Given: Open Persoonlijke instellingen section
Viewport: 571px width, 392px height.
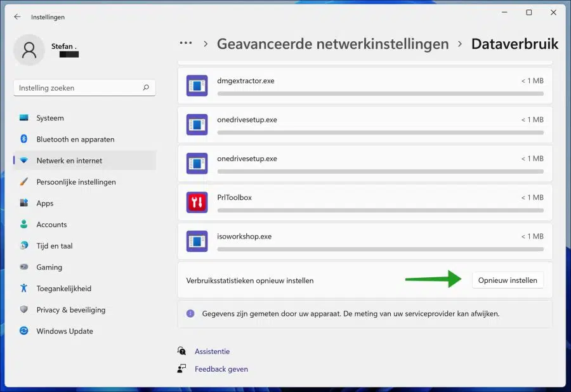Looking at the screenshot, I should point(85,181).
